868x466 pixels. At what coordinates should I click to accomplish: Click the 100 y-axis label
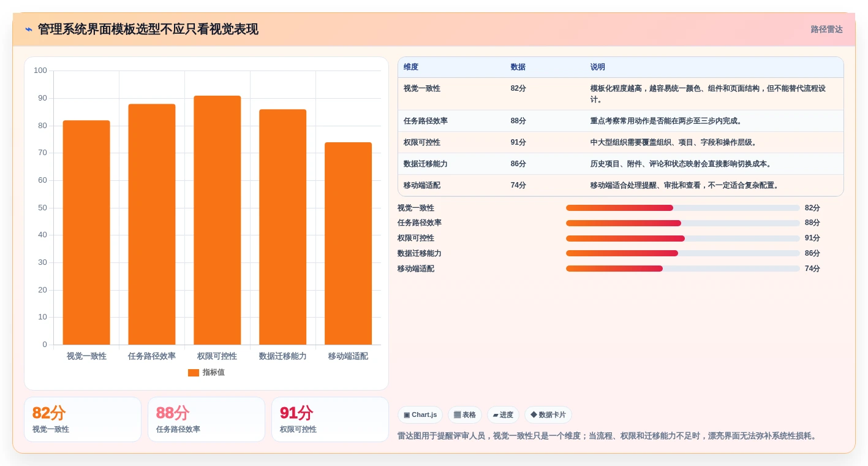[x=40, y=71]
